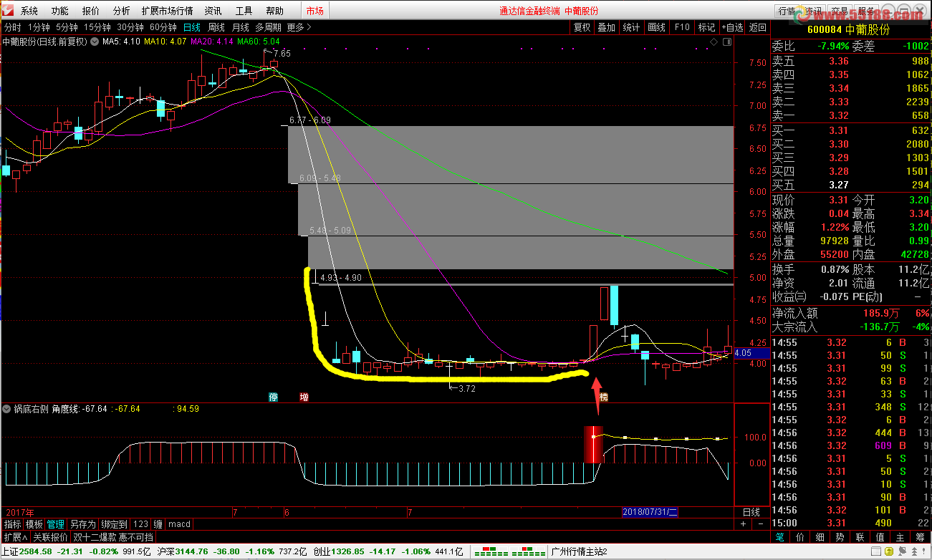Select the 日线 daily period

pyautogui.click(x=192, y=27)
